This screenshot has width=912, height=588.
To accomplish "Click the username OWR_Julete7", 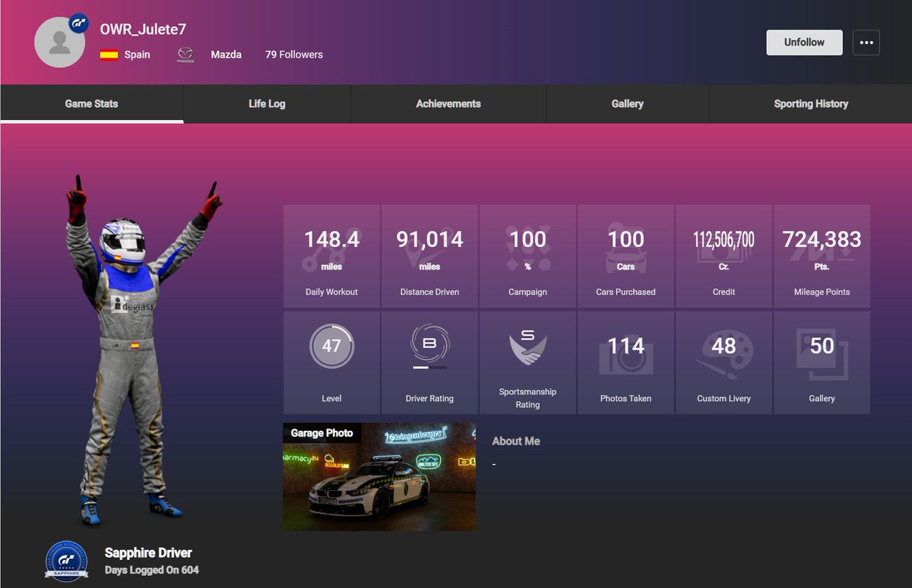I will 143,29.
